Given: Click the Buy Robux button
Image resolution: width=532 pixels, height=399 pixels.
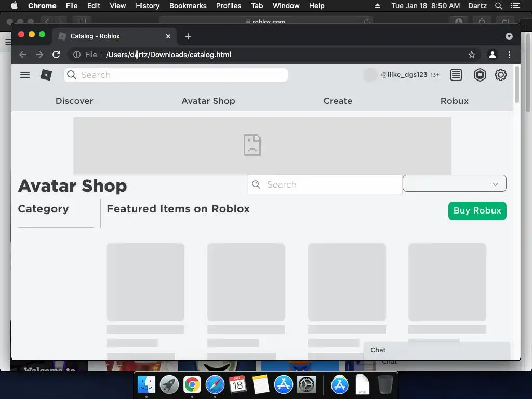Looking at the screenshot, I should pyautogui.click(x=477, y=211).
